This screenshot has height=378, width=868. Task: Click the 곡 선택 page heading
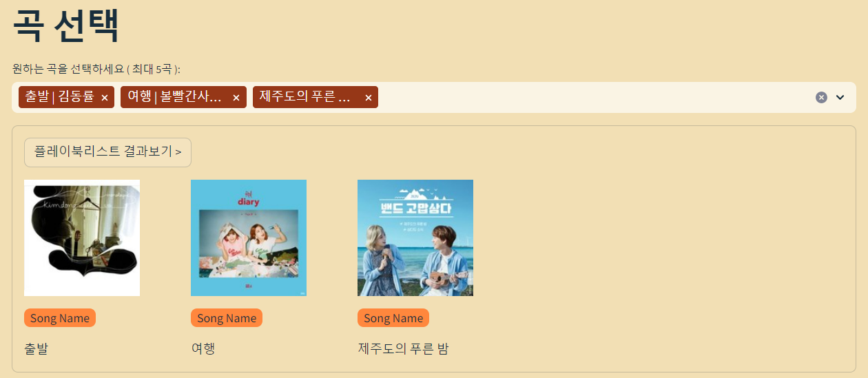coord(66,26)
